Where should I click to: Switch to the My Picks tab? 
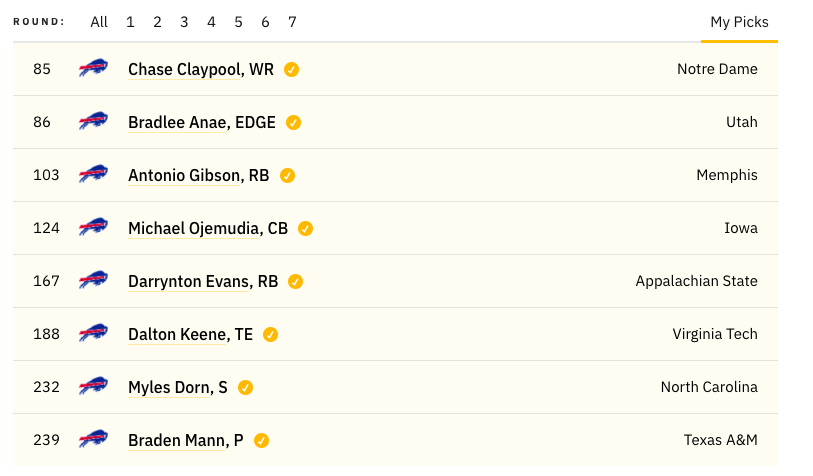tap(739, 22)
